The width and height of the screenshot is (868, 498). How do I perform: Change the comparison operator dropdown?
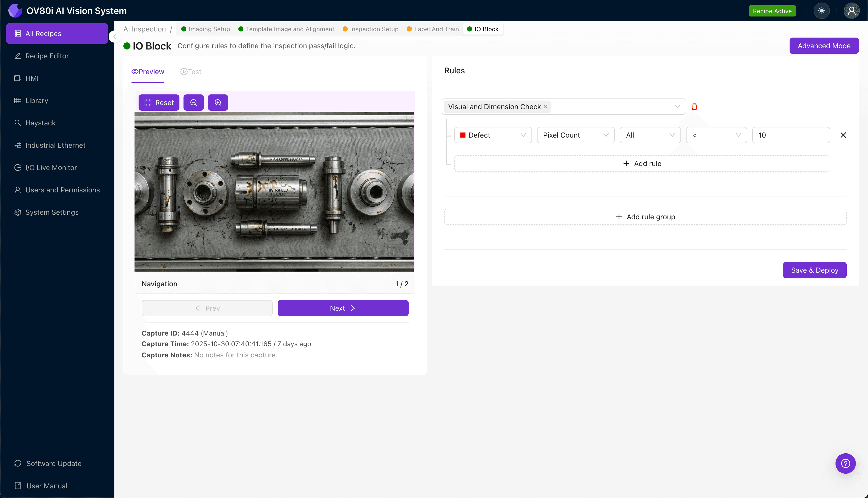pos(716,135)
